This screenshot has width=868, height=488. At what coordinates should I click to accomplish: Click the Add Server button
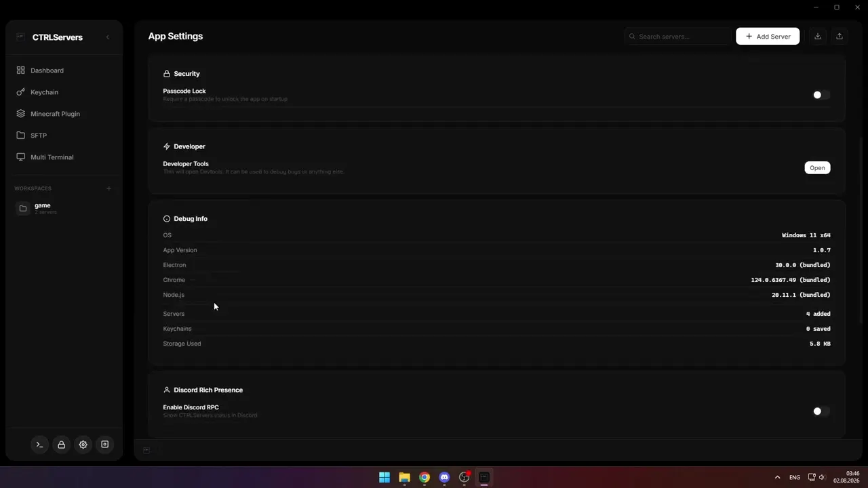(x=768, y=37)
